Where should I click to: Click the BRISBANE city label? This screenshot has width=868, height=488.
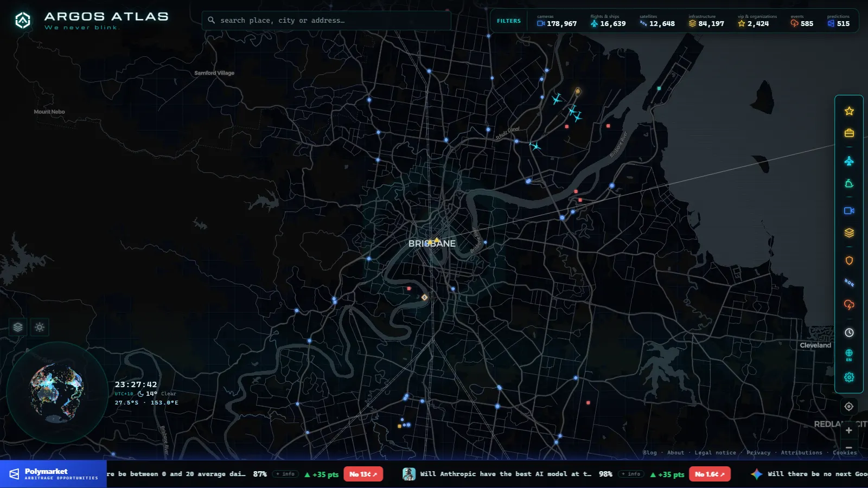coord(432,244)
